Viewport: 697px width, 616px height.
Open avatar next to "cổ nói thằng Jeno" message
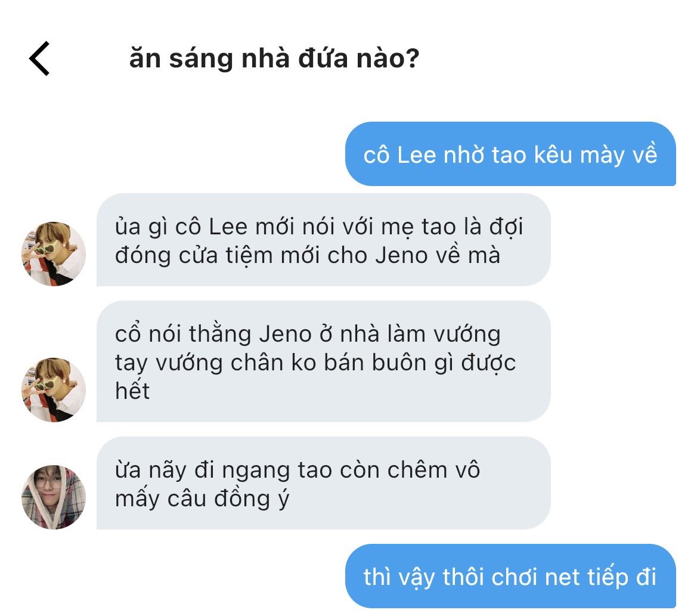(x=54, y=390)
